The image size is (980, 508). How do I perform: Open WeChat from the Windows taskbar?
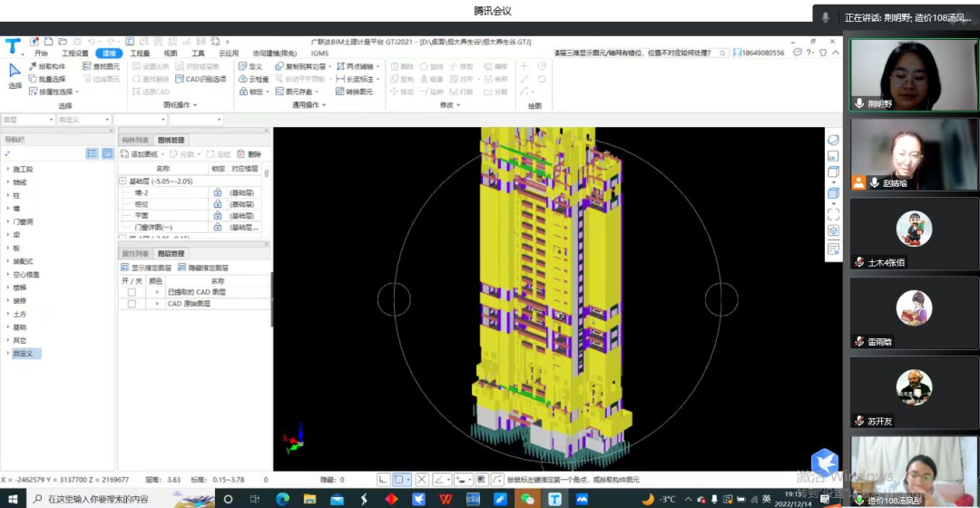(527, 499)
